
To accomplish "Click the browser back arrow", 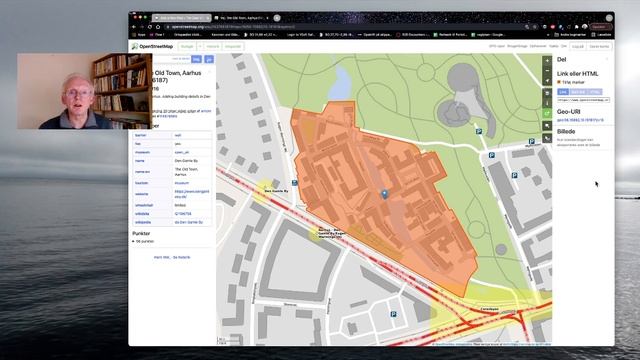I will point(134,27).
